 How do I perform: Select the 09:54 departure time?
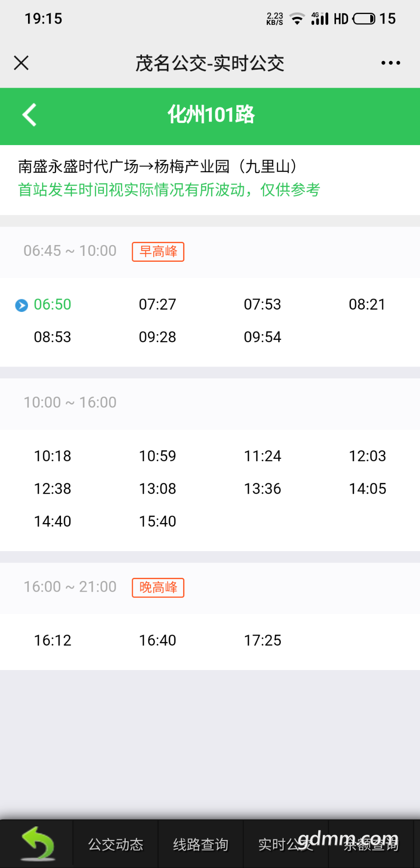(x=263, y=337)
